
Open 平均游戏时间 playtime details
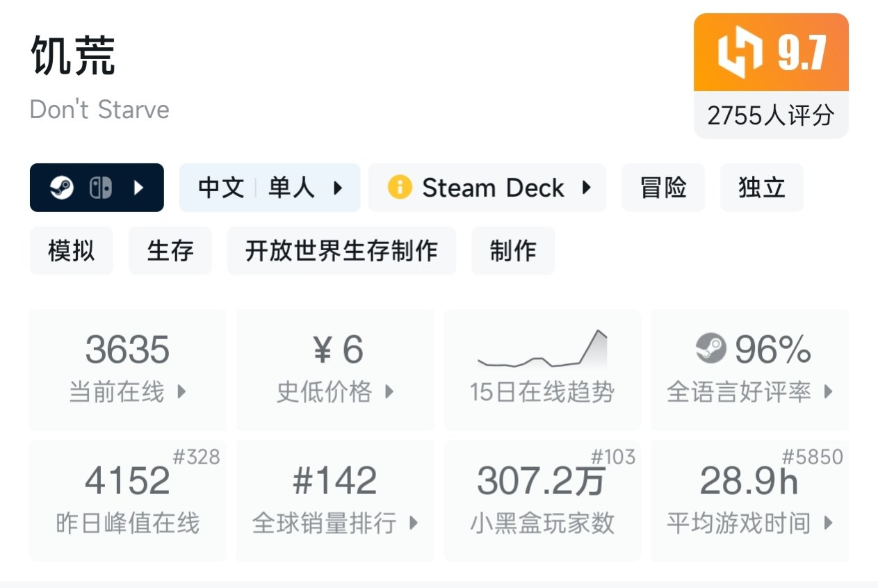(x=750, y=500)
